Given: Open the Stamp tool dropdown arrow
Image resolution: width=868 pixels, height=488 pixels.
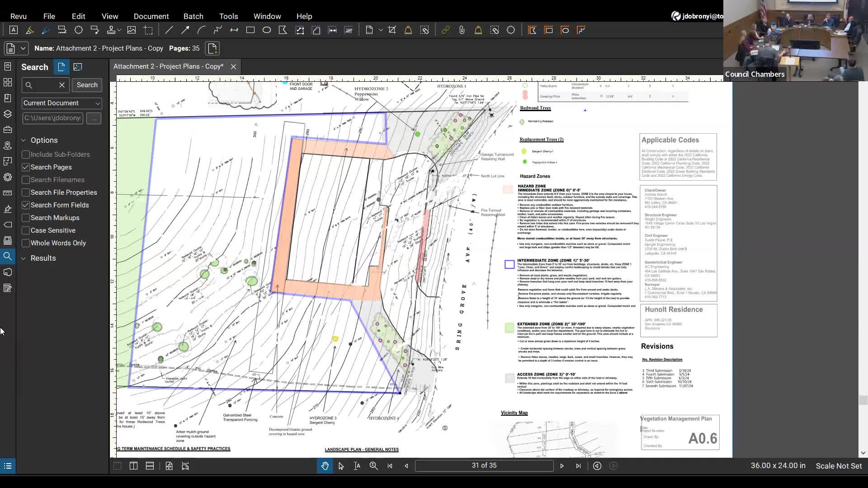Looking at the screenshot, I should 119,30.
